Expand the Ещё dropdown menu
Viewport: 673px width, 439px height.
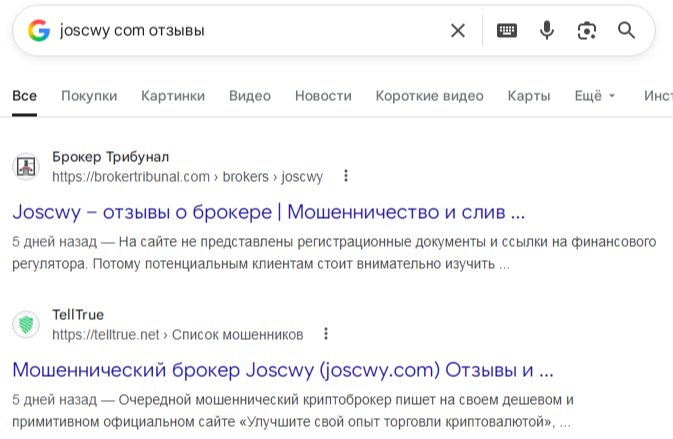tap(596, 96)
